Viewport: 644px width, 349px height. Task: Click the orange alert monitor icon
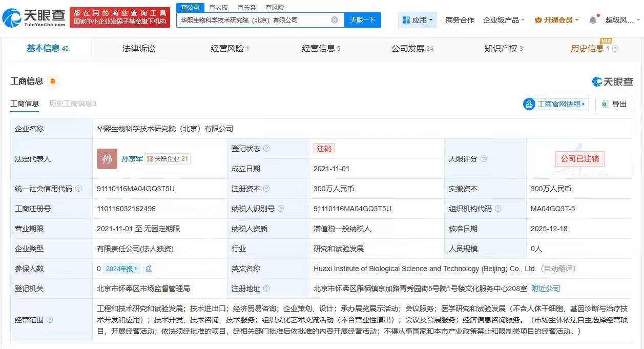tap(53, 81)
